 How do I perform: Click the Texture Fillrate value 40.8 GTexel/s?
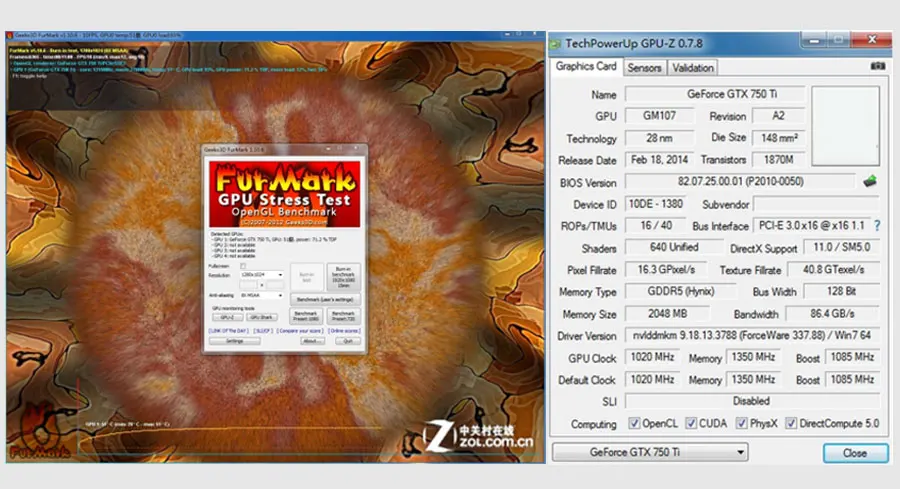click(x=833, y=270)
